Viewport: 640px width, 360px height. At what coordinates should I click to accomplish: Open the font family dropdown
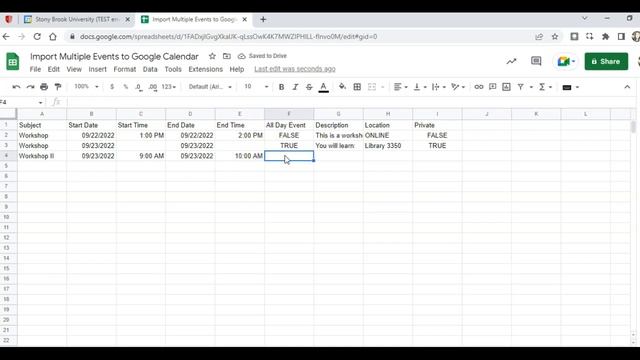pyautogui.click(x=210, y=87)
